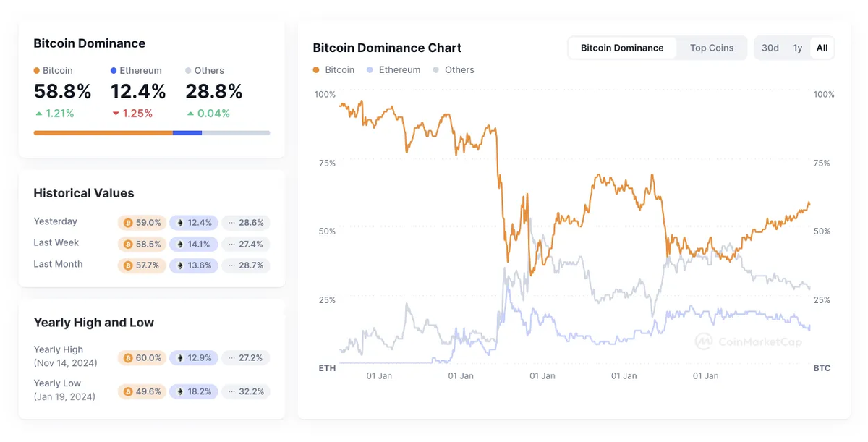868x442 pixels.
Task: Toggle Ethereum series in chart legend
Action: [x=394, y=70]
